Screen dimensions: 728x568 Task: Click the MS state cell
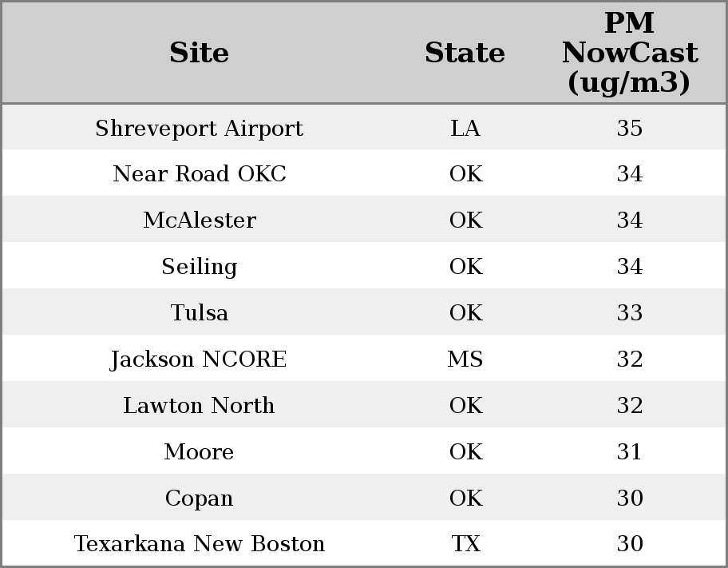(x=465, y=359)
